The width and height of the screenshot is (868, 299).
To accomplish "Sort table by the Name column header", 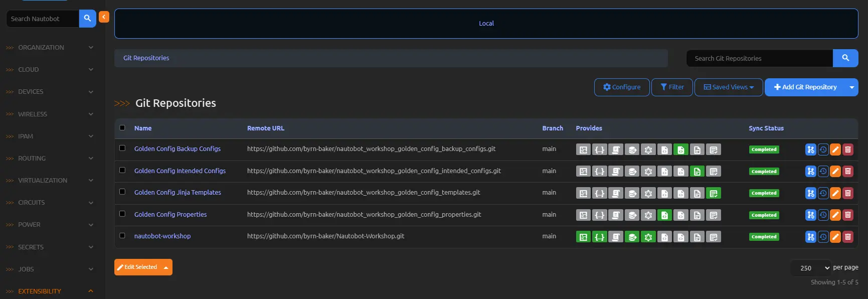I will pyautogui.click(x=143, y=128).
